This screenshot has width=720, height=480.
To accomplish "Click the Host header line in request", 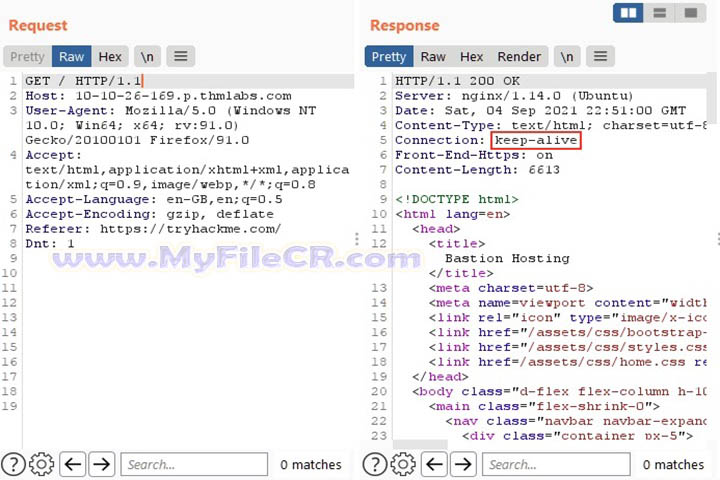I will pos(158,96).
